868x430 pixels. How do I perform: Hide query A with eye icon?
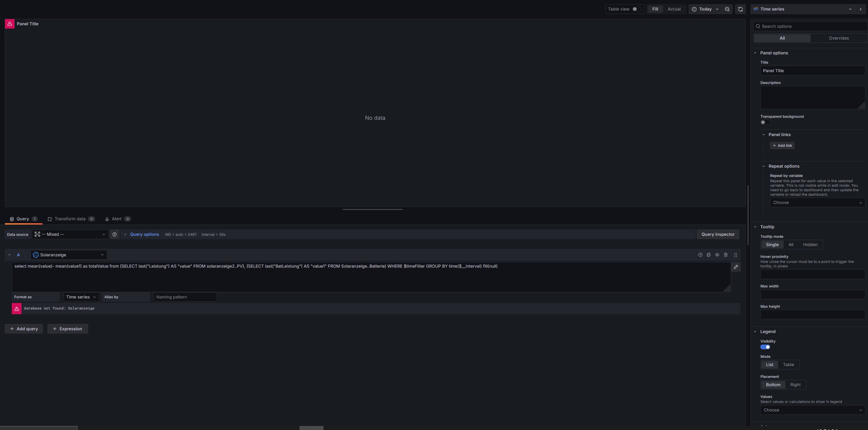click(717, 255)
